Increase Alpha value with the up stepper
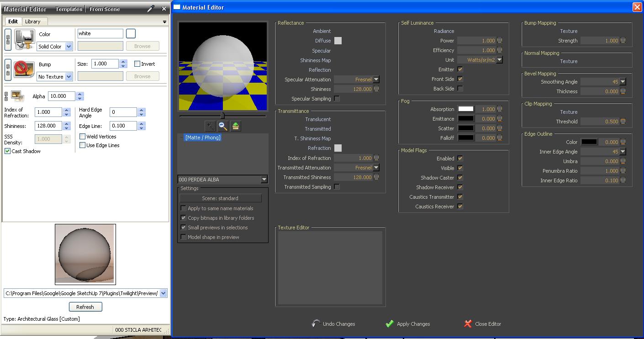 point(80,94)
